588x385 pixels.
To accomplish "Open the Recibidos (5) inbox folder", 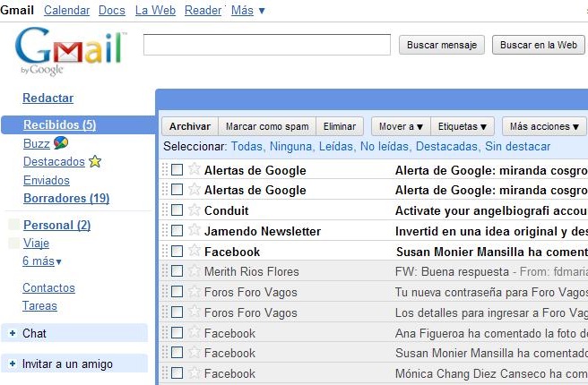I will pyautogui.click(x=60, y=124).
